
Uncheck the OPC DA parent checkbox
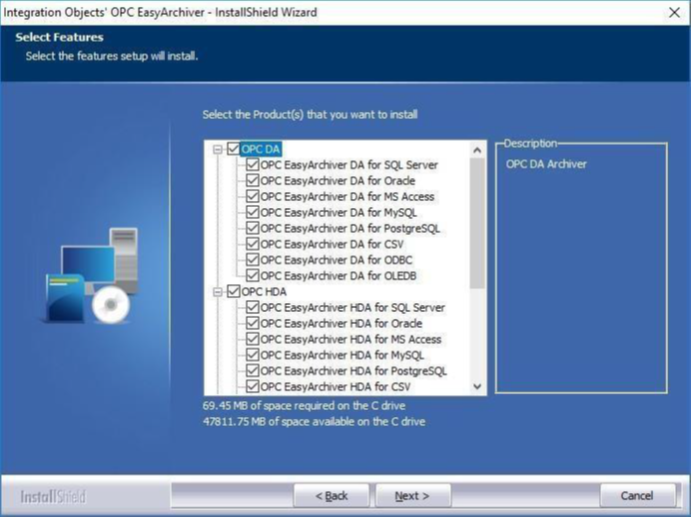[234, 149]
